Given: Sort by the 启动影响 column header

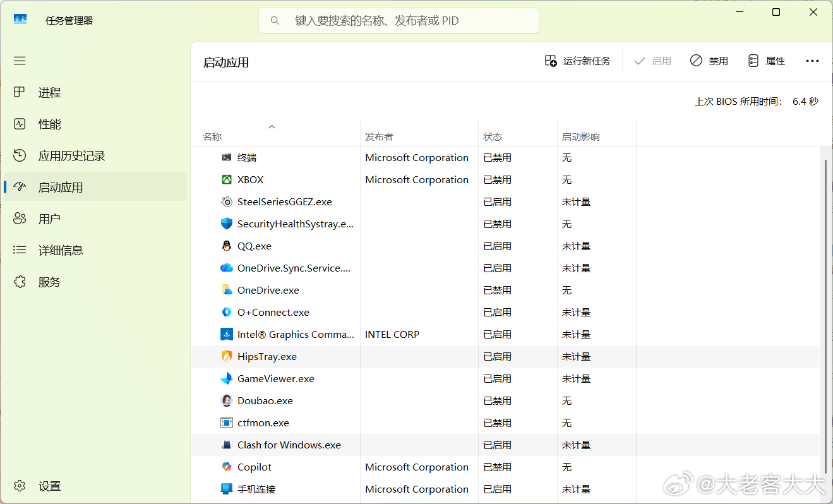Looking at the screenshot, I should tap(597, 133).
